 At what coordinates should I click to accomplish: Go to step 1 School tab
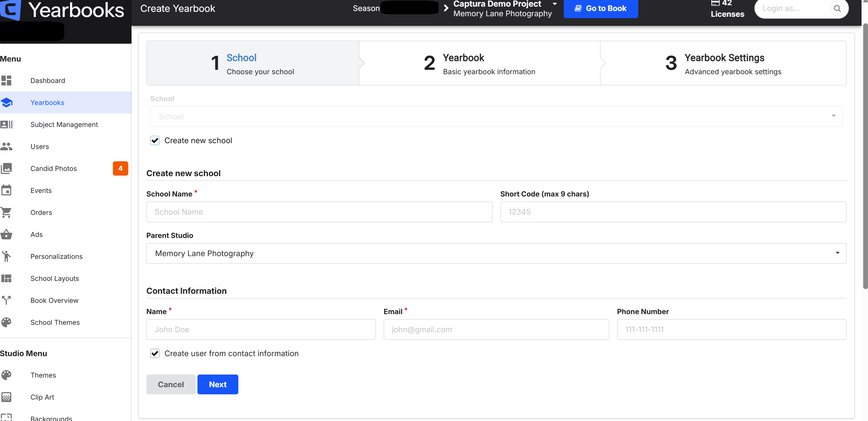tap(253, 63)
